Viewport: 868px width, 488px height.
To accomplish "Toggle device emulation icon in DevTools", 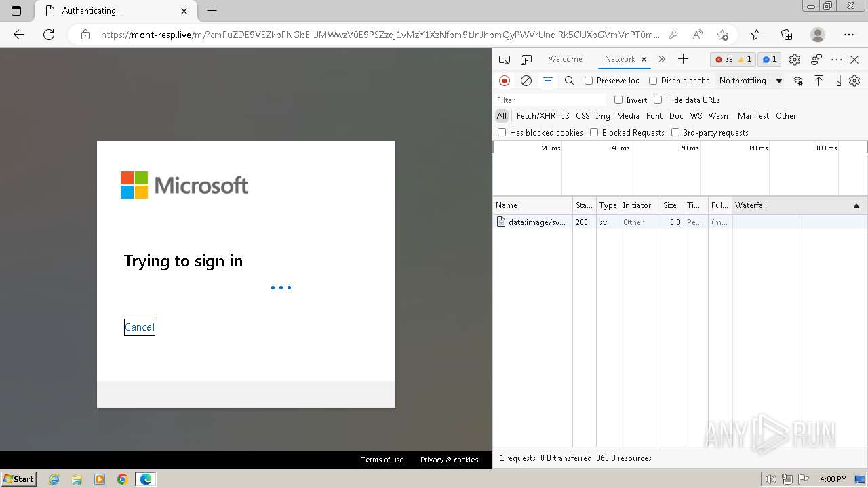I will pos(526,60).
